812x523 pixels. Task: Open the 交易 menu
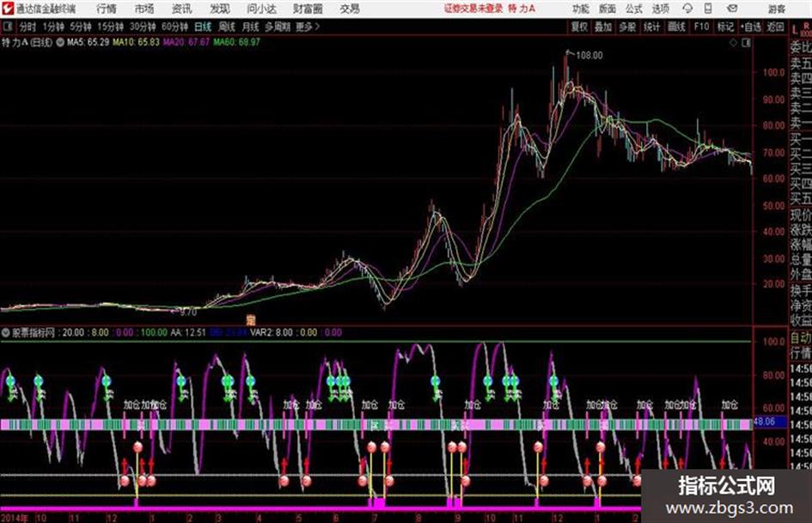(350, 9)
